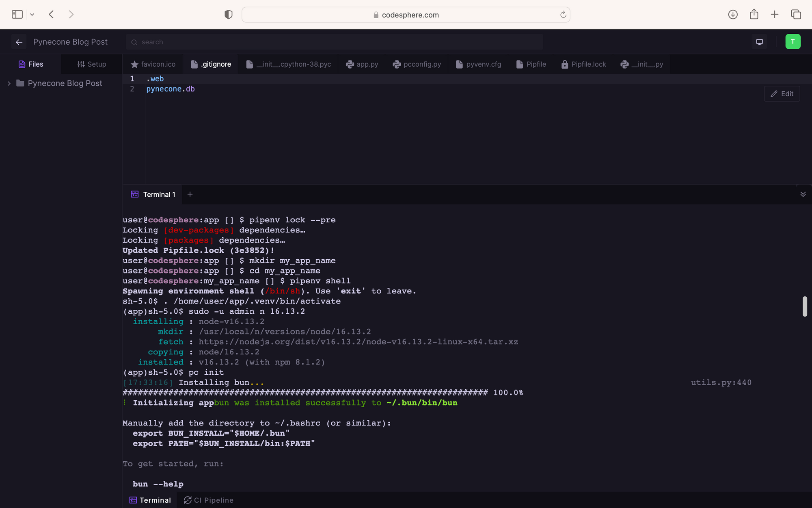
Task: Open the CI Pipeline view
Action: [x=209, y=500]
